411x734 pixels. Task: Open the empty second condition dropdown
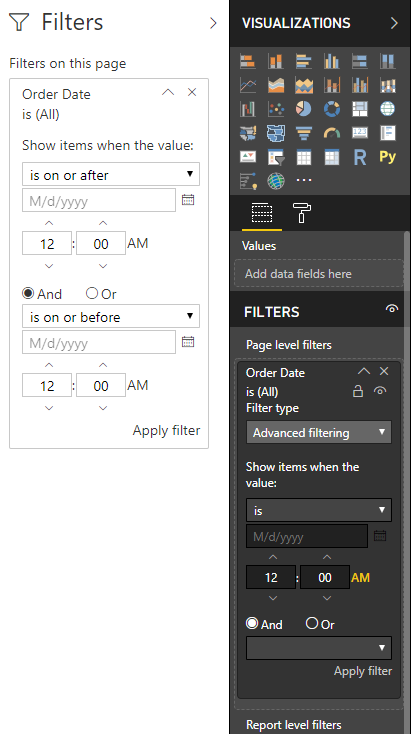coord(319,648)
